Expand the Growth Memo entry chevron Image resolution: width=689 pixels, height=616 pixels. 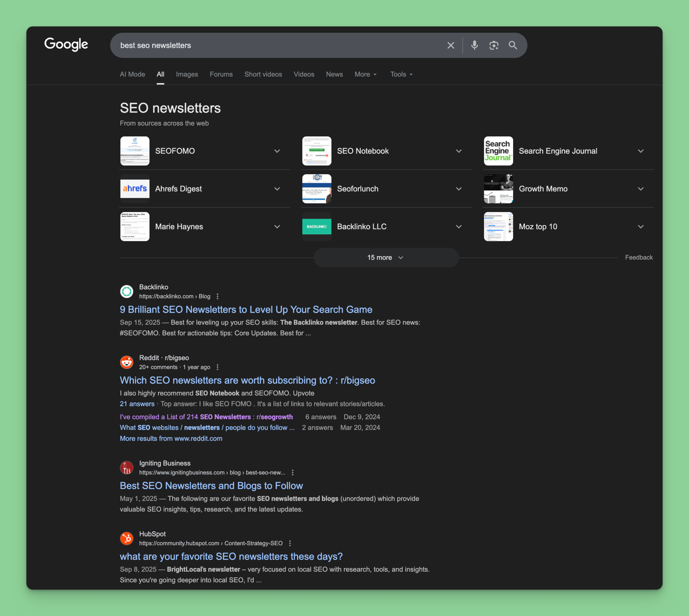[x=641, y=189]
